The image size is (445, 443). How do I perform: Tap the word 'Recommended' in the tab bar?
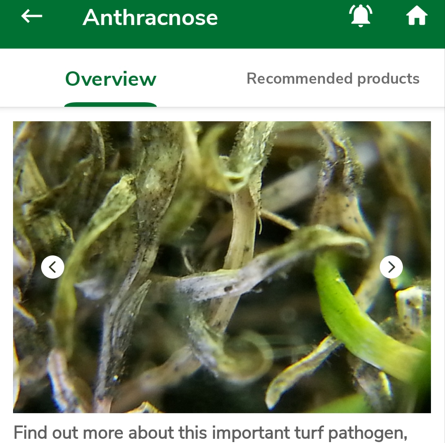point(300,79)
